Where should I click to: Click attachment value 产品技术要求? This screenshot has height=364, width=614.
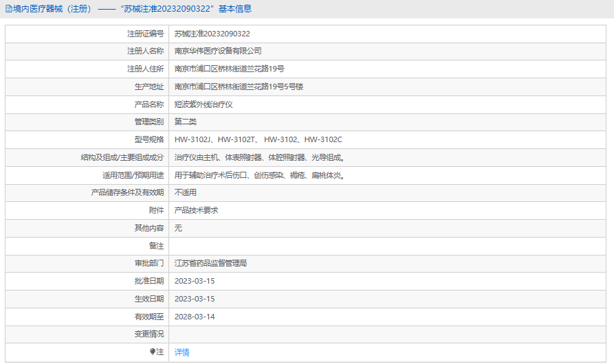coord(196,210)
